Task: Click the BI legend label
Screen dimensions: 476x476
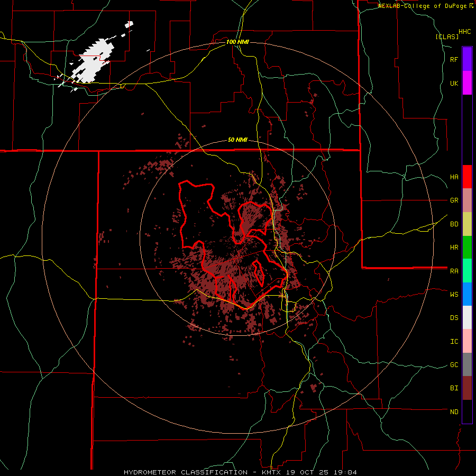Action: pyautogui.click(x=454, y=388)
